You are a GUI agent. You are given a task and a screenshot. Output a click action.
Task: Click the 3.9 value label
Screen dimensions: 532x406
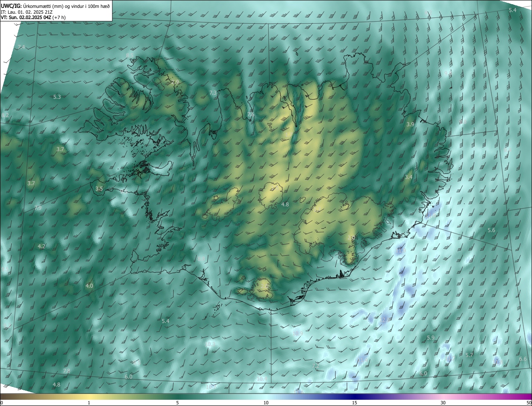point(410,125)
